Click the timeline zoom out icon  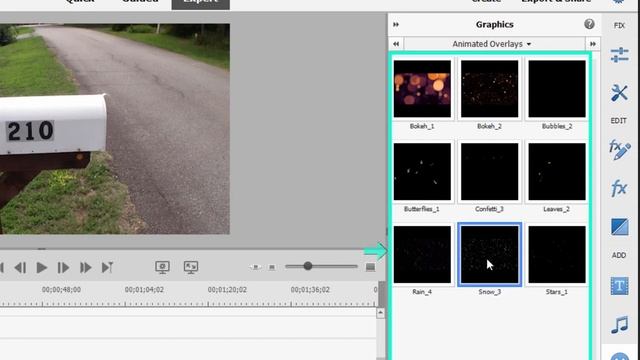256,267
